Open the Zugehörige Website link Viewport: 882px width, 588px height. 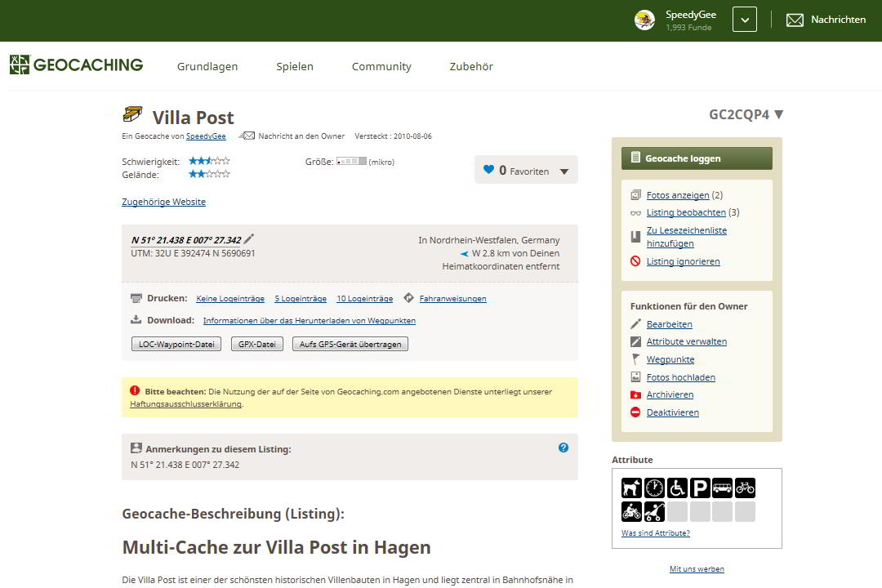163,202
